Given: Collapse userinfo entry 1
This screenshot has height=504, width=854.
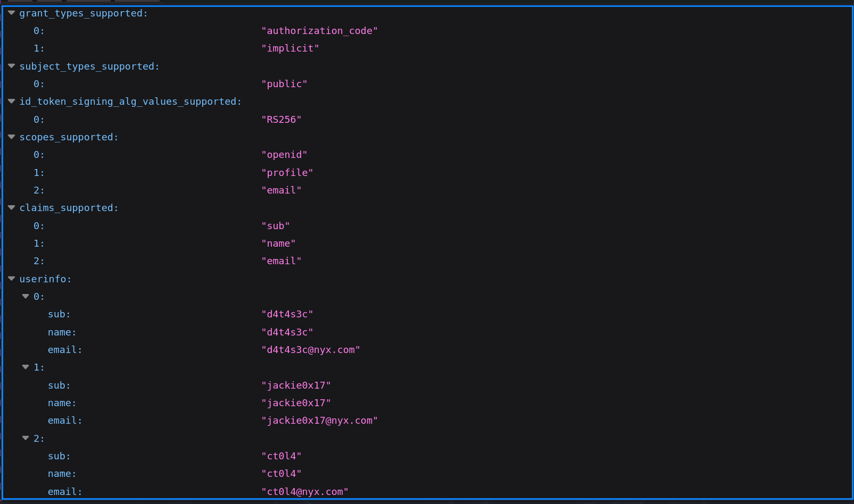Looking at the screenshot, I should pyautogui.click(x=26, y=367).
